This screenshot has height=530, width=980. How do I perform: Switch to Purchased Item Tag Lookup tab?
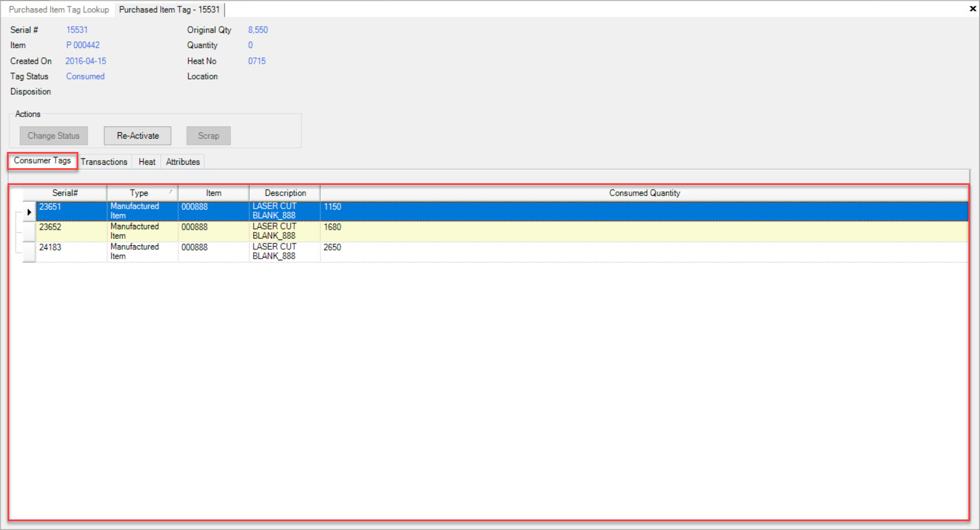point(59,10)
